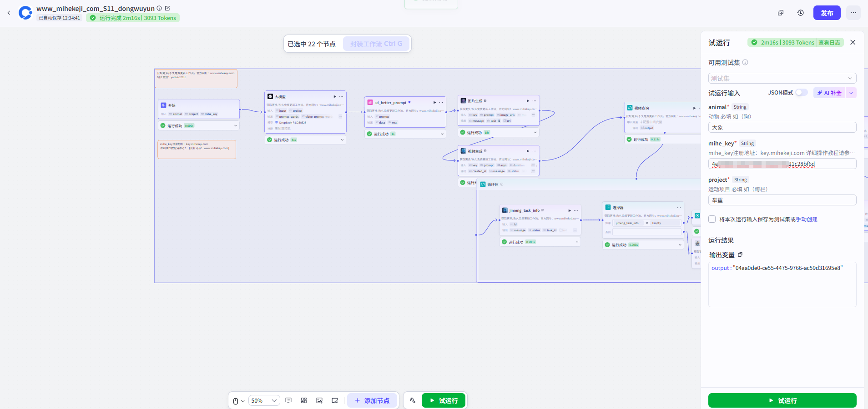Click the 手动创建 link
Image resolution: width=868 pixels, height=409 pixels.
point(807,219)
